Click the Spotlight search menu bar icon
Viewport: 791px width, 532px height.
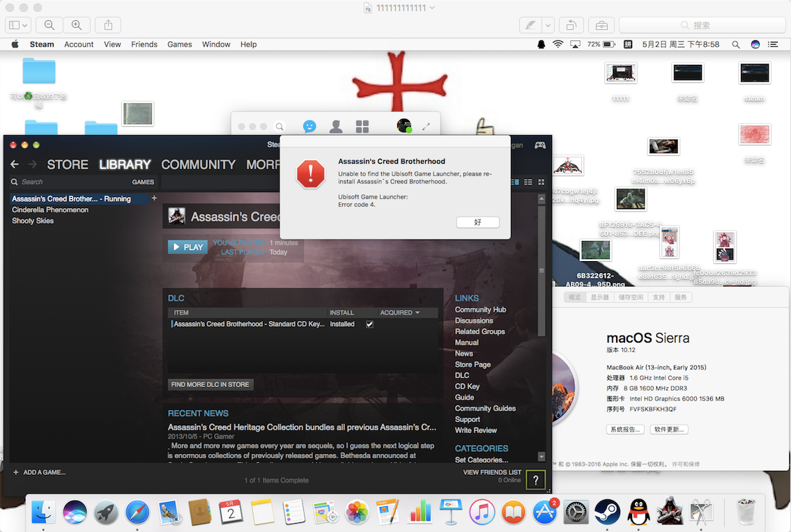click(736, 45)
